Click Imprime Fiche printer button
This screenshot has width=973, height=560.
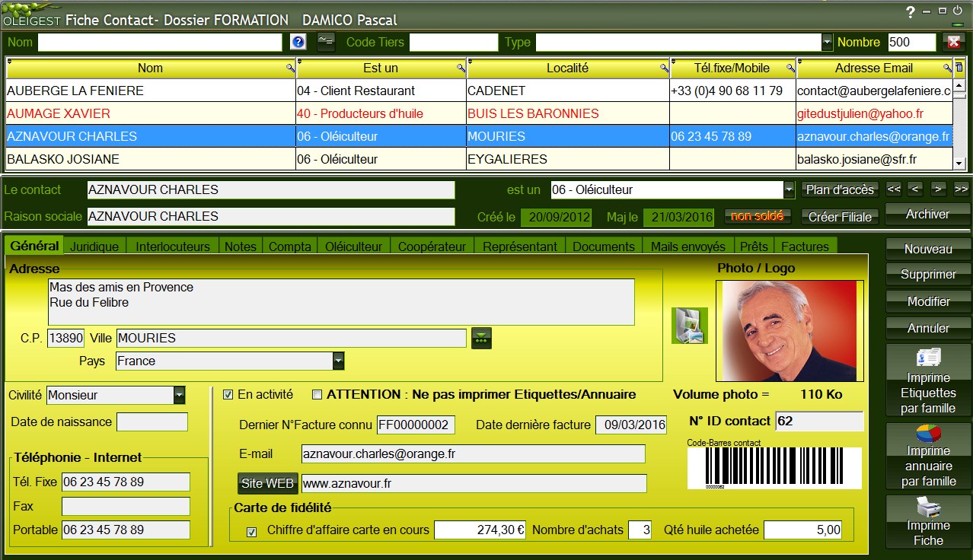(x=929, y=522)
